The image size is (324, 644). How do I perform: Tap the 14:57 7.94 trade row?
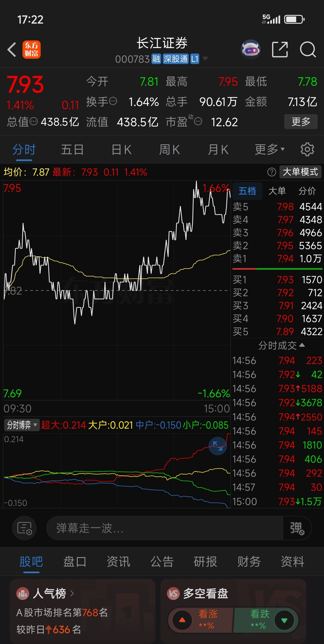[x=277, y=487]
